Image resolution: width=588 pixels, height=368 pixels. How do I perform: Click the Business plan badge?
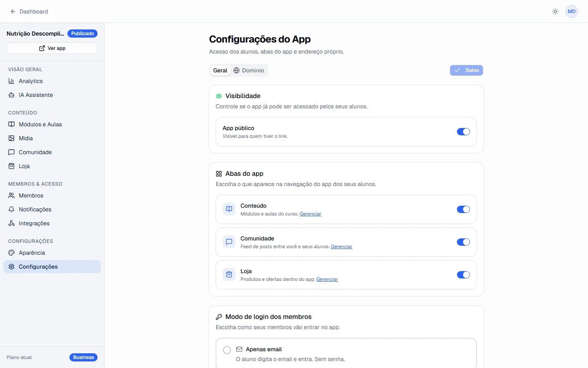click(x=83, y=357)
